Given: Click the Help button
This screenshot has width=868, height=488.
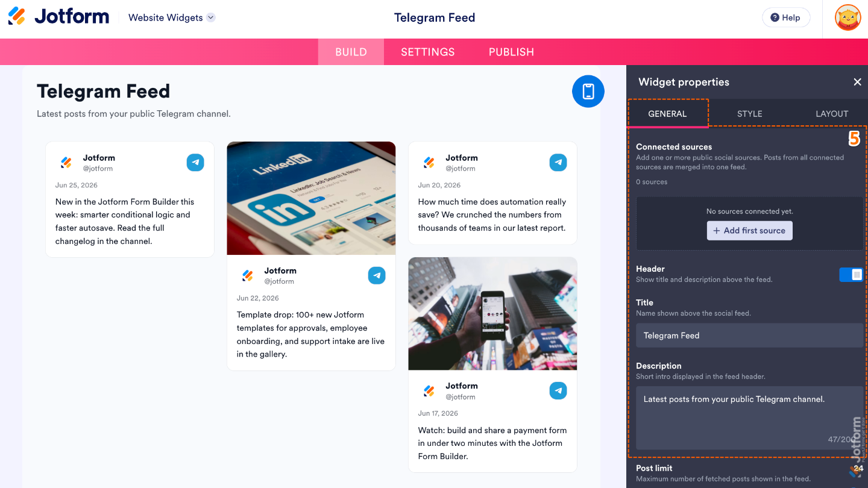Looking at the screenshot, I should pyautogui.click(x=786, y=17).
